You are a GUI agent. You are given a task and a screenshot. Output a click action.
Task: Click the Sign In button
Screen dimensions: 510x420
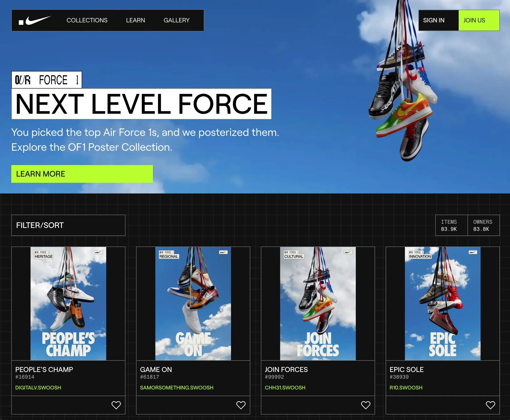click(x=434, y=20)
